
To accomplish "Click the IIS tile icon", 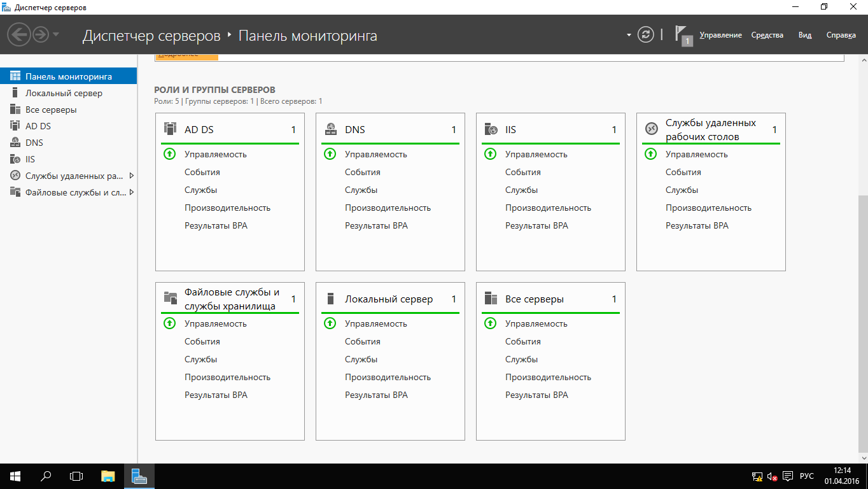I will coord(491,129).
